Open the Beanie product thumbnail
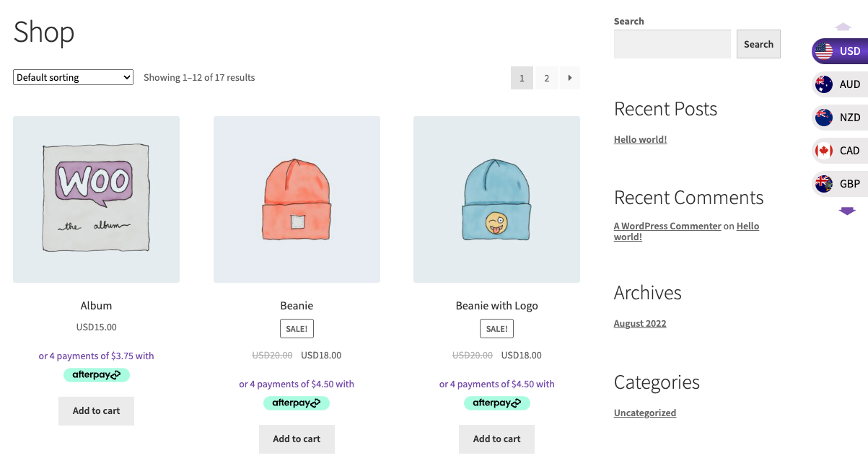The image size is (868, 471). [x=297, y=200]
